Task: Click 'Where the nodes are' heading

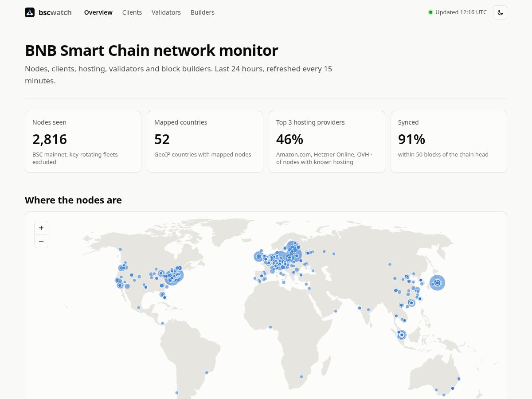Action: [73, 200]
